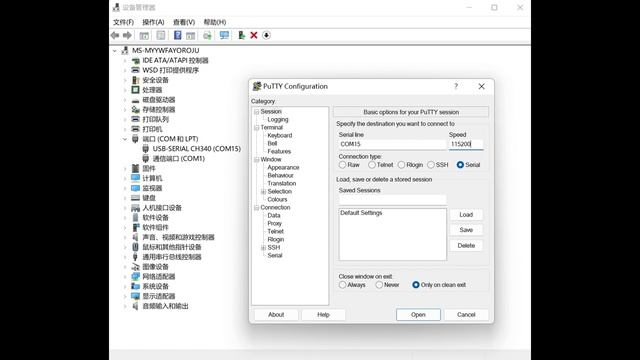The image size is (640, 360).
Task: Collapse the MS-MYYWFAYOROJU root node
Action: (x=115, y=51)
